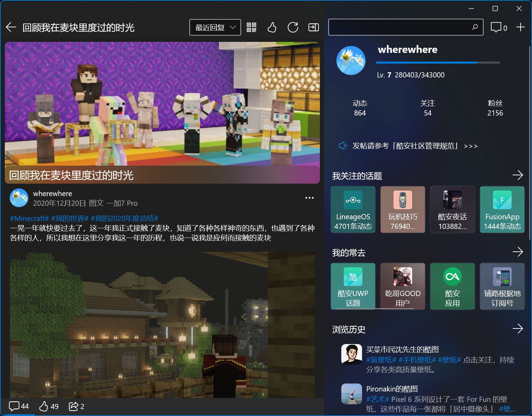Expand 我关注的话题 with the arrow
The height and width of the screenshot is (416, 532).
[x=517, y=175]
